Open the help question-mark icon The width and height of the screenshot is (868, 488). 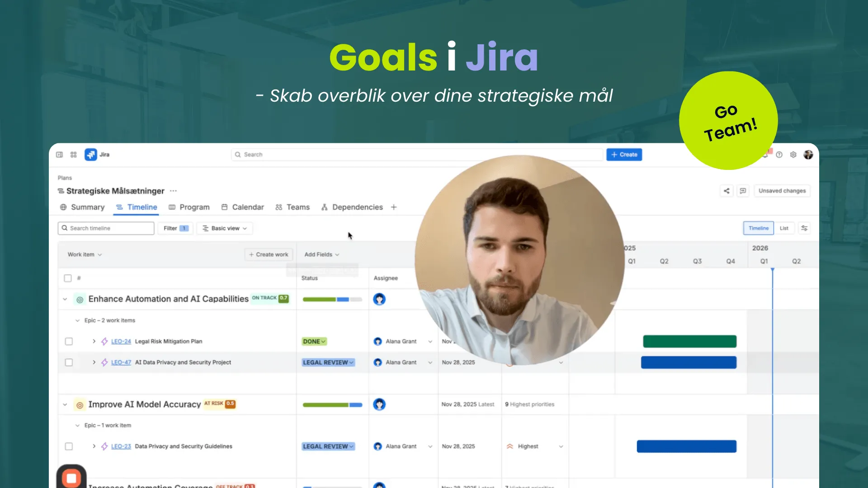click(x=779, y=155)
